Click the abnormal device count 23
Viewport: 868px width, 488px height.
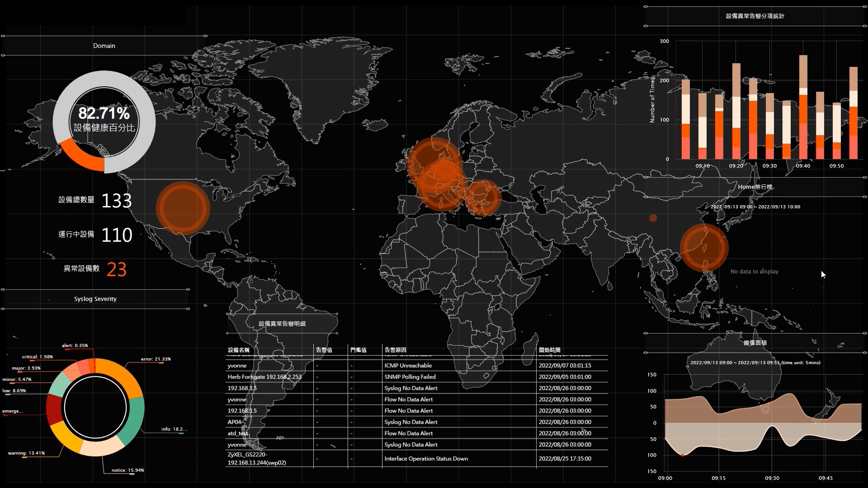[x=117, y=269]
